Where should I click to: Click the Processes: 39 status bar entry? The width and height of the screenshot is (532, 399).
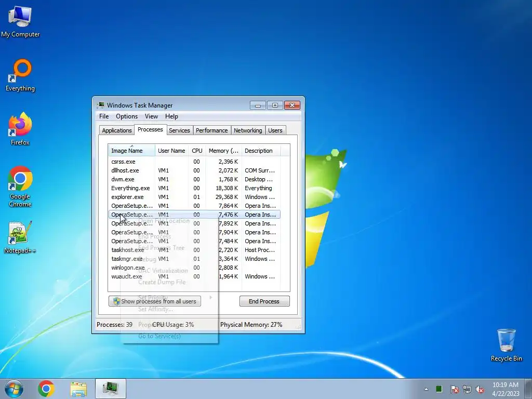[114, 325]
